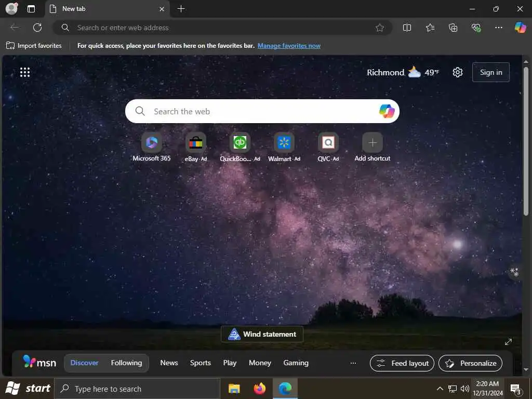
Task: Open the QVC shortcut tile
Action: pyautogui.click(x=328, y=148)
